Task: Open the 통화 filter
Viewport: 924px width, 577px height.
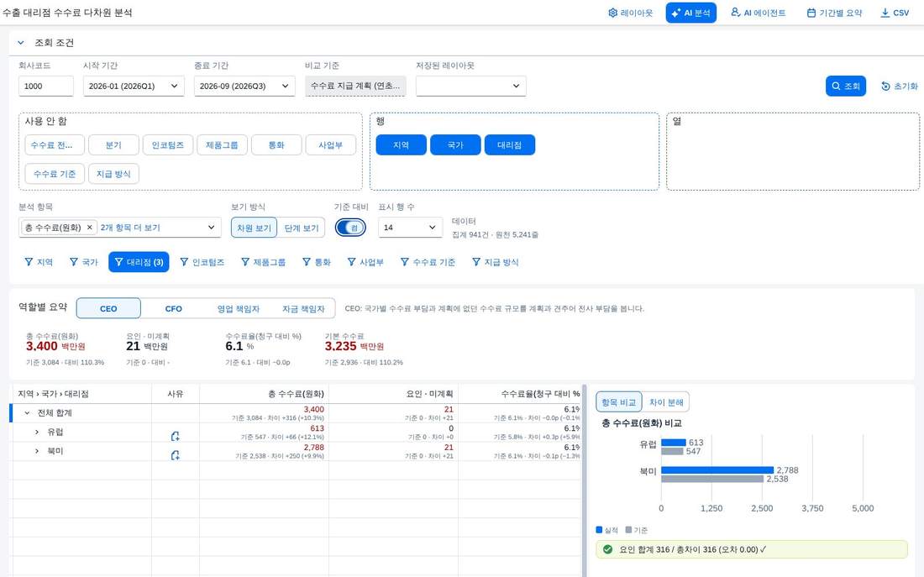Action: click(x=317, y=262)
